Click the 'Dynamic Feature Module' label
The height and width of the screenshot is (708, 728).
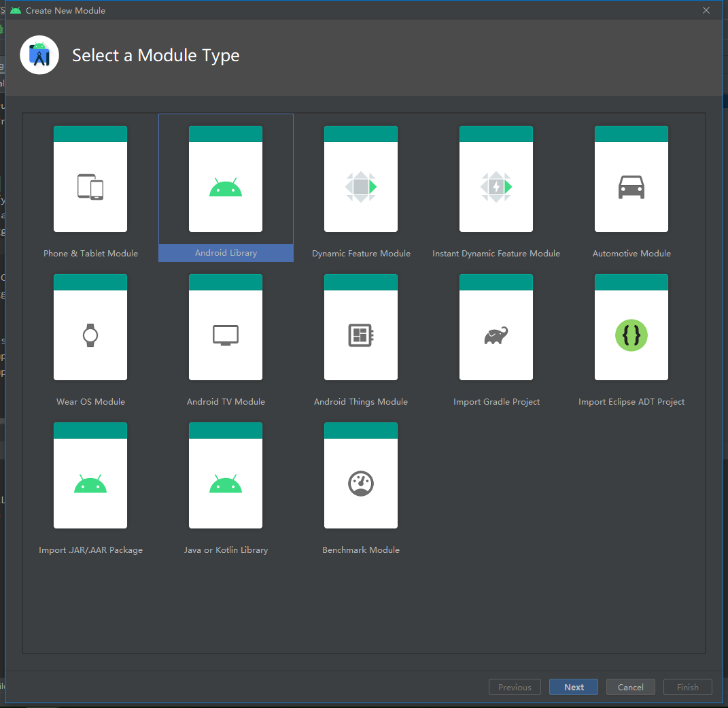361,253
